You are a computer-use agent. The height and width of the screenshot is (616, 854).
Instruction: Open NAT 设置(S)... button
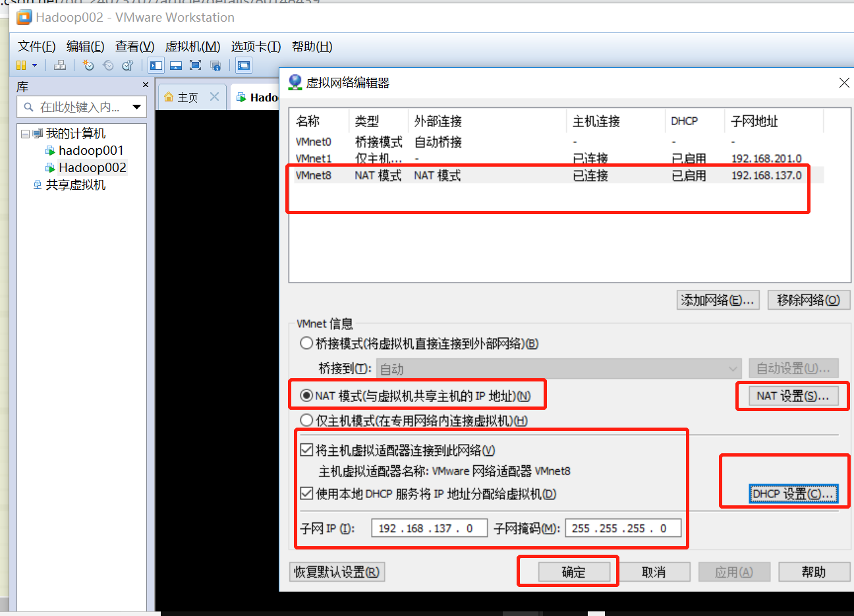click(x=793, y=395)
